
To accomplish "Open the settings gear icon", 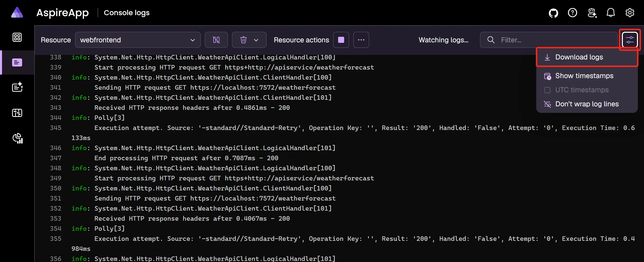I will pyautogui.click(x=630, y=13).
